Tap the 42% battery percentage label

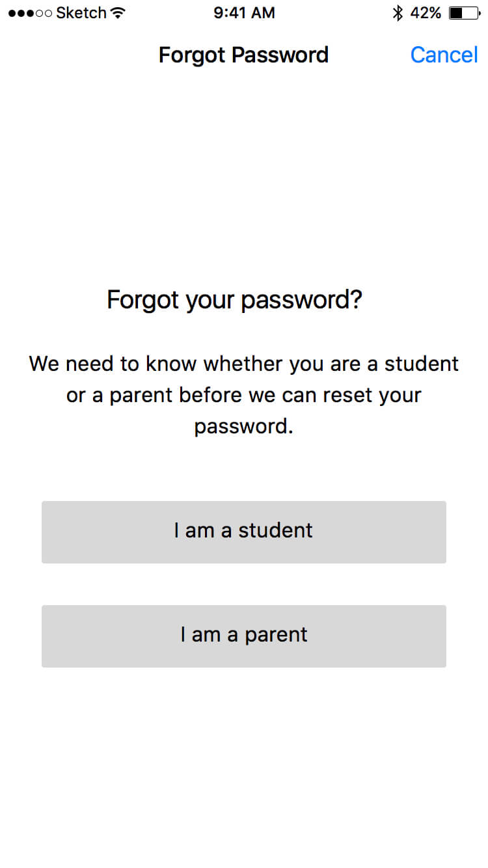point(426,13)
